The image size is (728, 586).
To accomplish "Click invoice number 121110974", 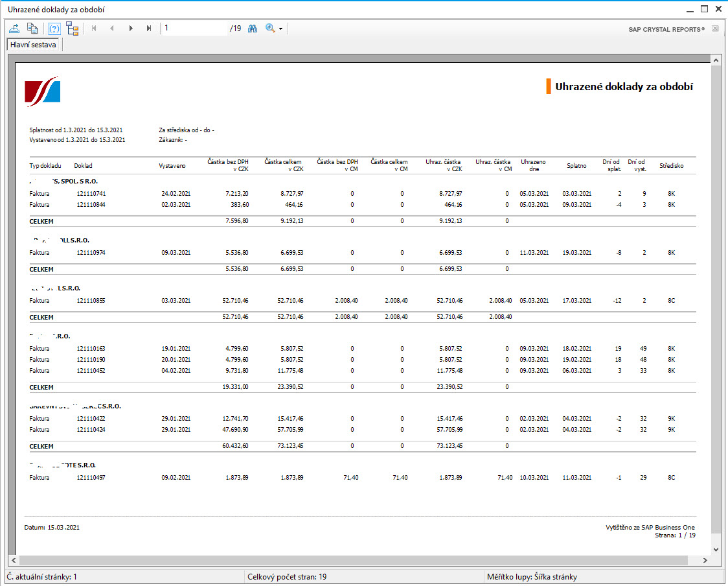I will [91, 253].
